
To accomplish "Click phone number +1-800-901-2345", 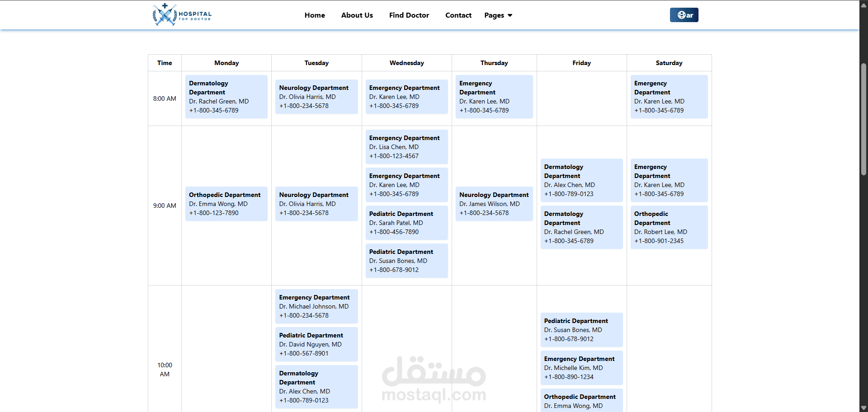I will (659, 241).
